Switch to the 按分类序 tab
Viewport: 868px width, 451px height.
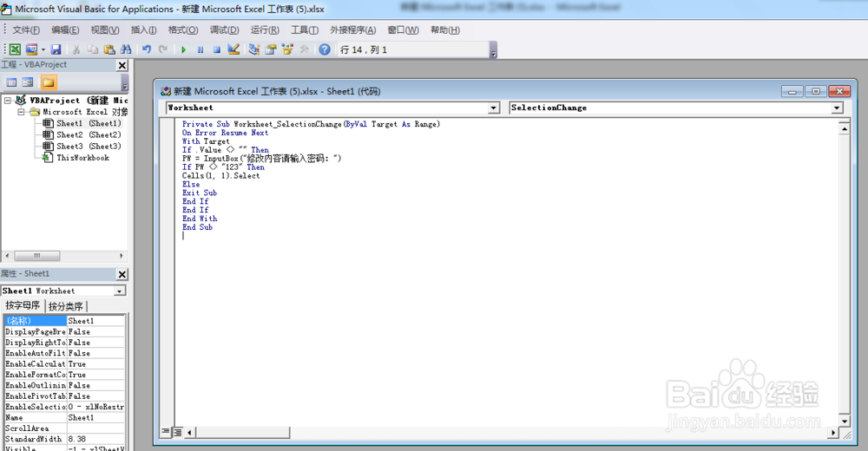point(65,306)
